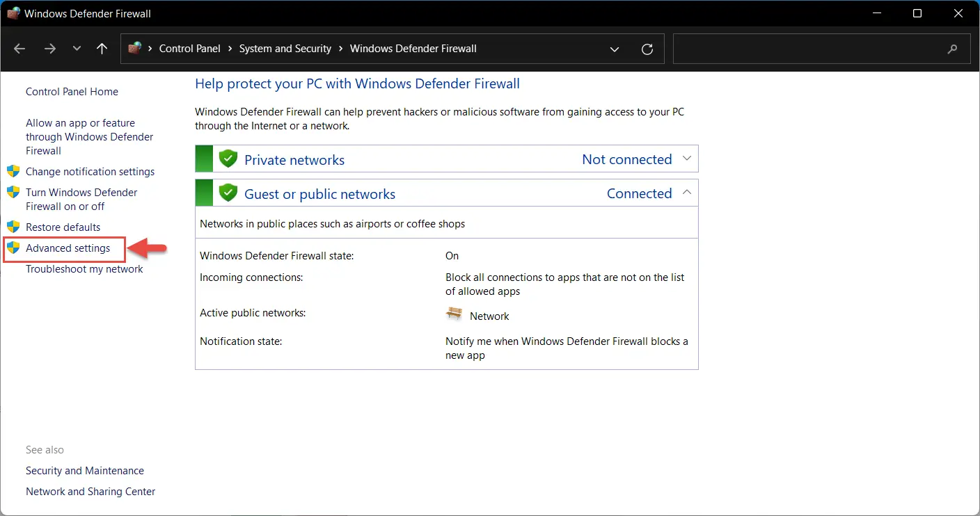The width and height of the screenshot is (980, 516).
Task: Open Allow an app or feature link
Action: click(90, 137)
